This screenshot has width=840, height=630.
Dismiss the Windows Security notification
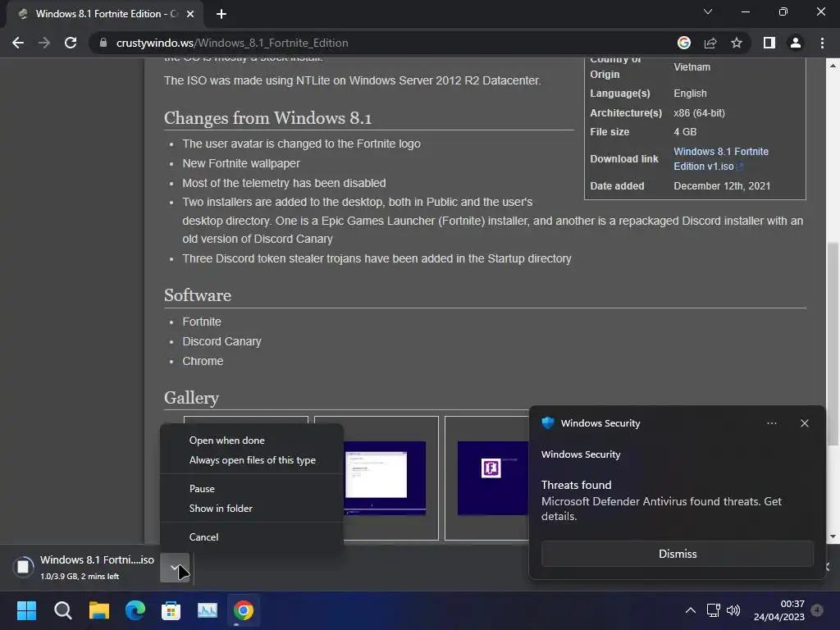(x=677, y=554)
